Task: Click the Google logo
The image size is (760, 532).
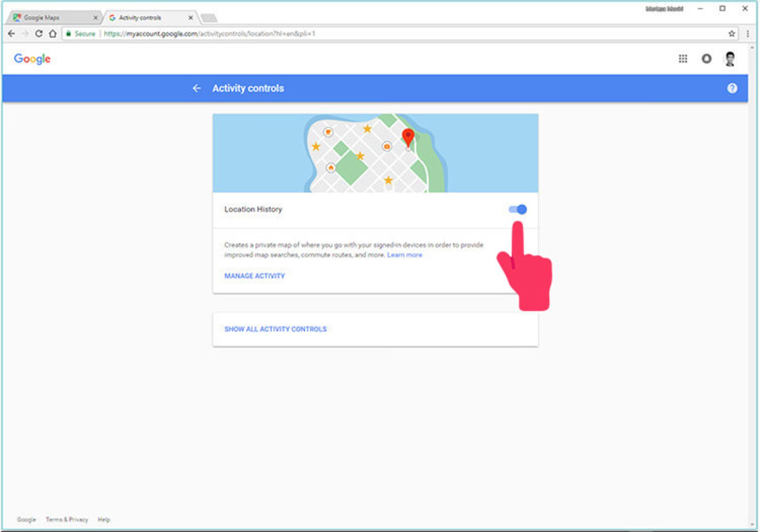Action: click(x=32, y=59)
